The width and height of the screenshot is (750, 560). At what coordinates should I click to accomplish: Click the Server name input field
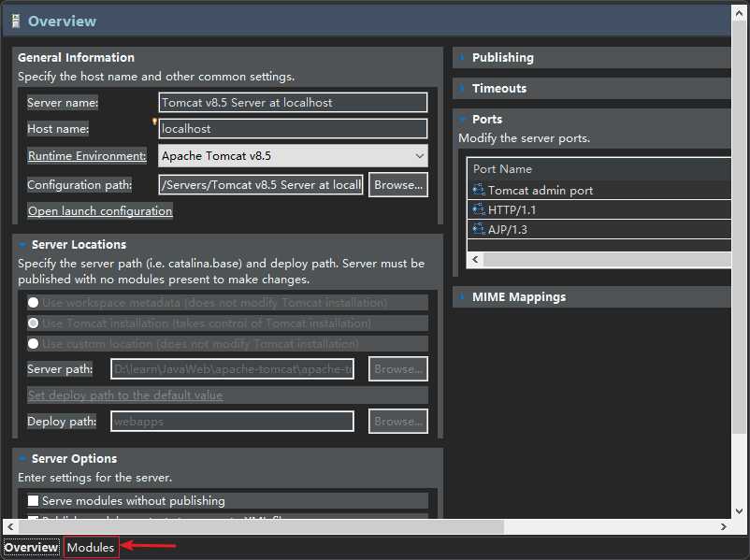tap(293, 102)
